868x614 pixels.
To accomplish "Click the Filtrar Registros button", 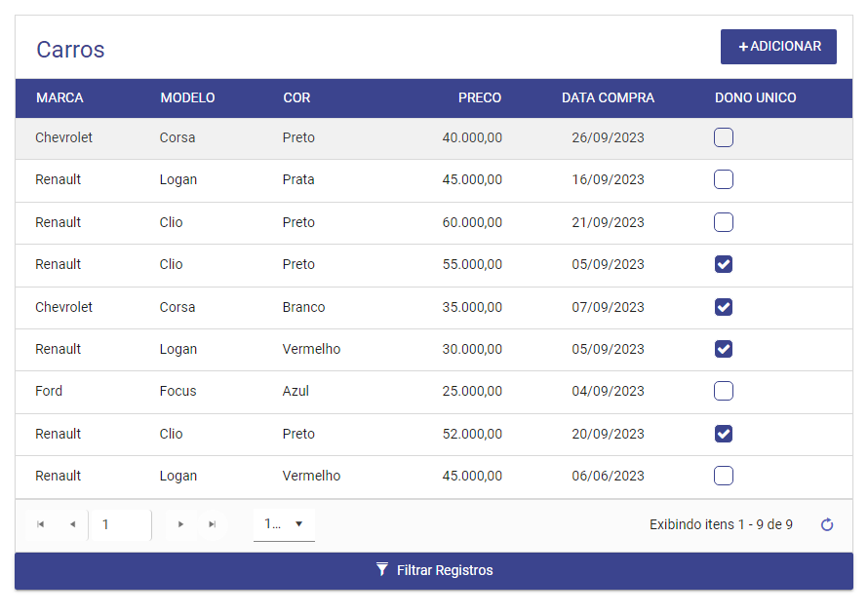I will click(x=434, y=571).
